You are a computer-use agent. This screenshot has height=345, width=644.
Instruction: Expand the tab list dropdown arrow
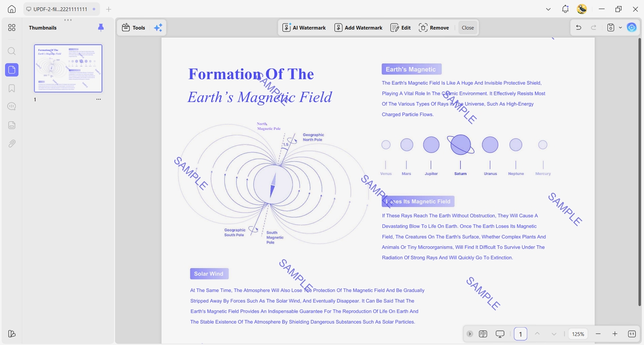[x=548, y=9]
